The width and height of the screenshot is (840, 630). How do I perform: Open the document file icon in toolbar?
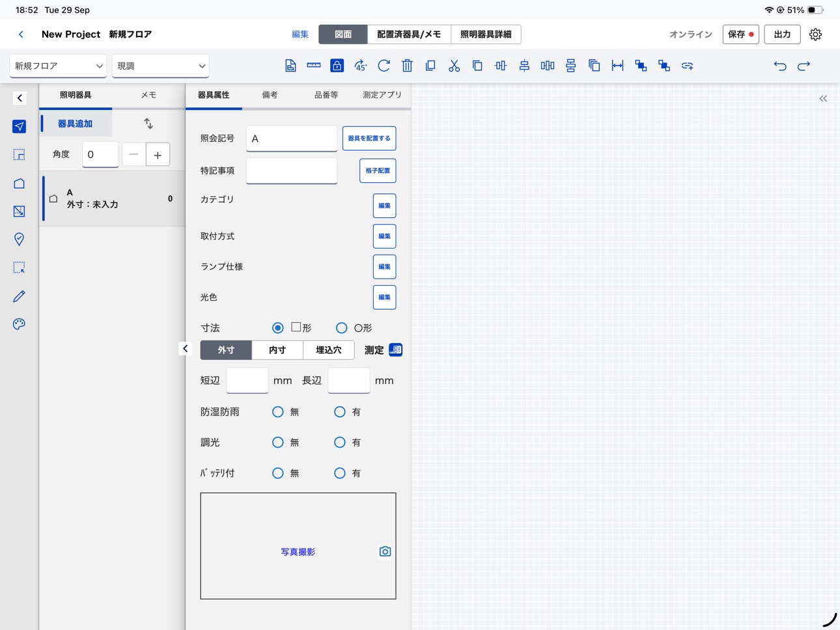(x=290, y=66)
